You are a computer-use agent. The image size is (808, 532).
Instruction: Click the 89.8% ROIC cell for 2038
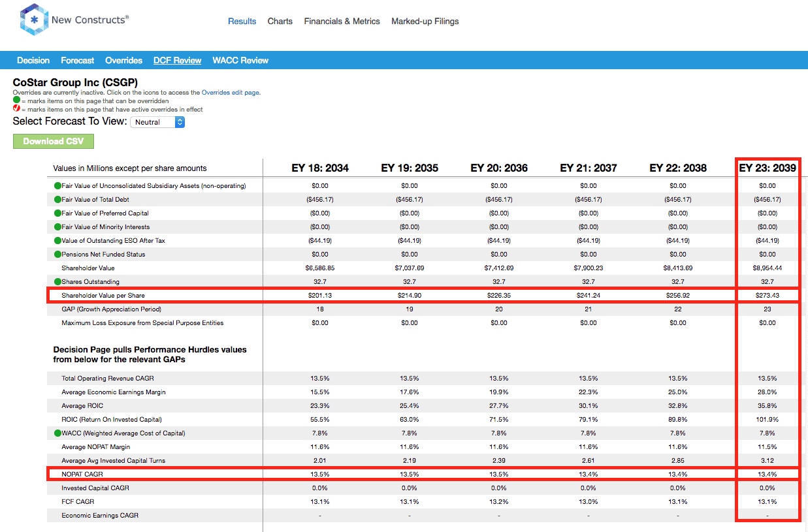tap(678, 420)
